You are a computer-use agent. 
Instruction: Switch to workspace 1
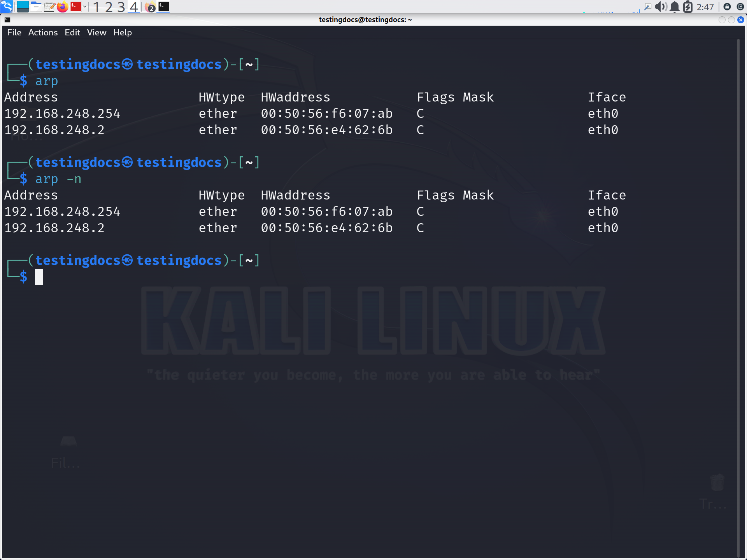point(96,7)
